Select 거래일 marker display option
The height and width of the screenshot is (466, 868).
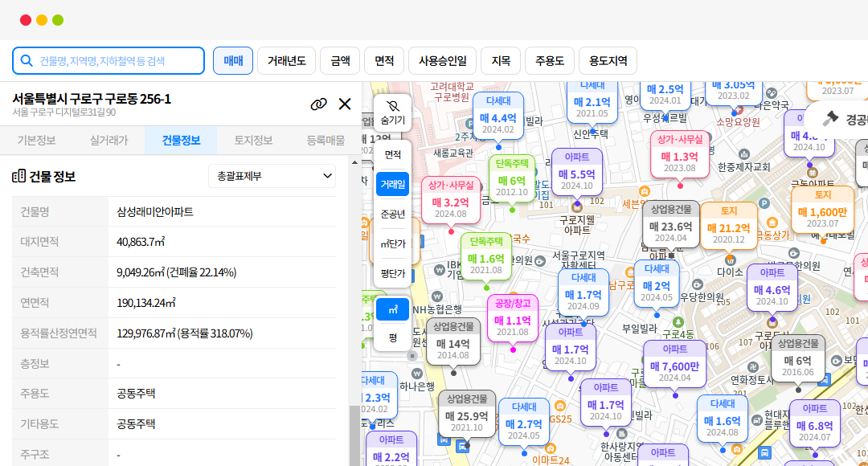[x=392, y=184]
